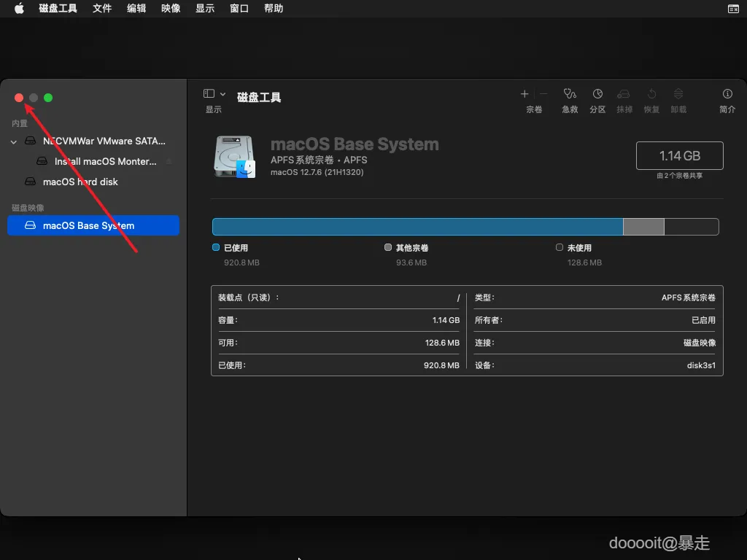
Task: Click the 已启用 owner value
Action: pyautogui.click(x=704, y=320)
